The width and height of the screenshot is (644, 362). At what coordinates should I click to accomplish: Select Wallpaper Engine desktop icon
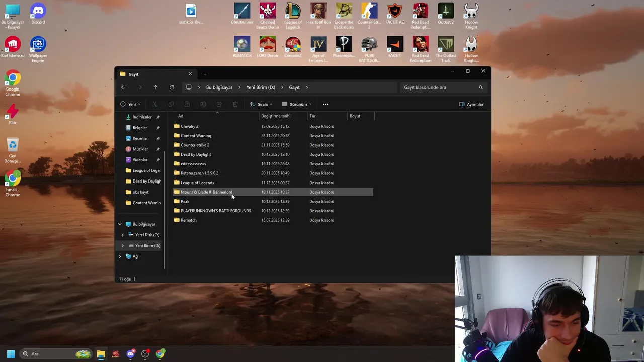38,49
